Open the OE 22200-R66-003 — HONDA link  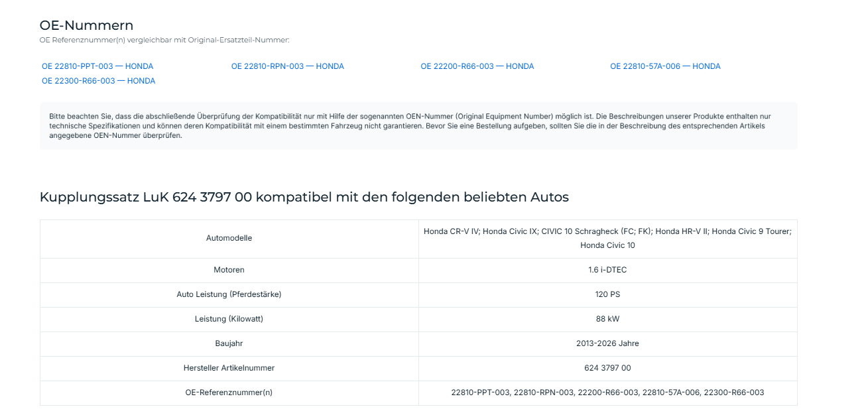click(477, 66)
